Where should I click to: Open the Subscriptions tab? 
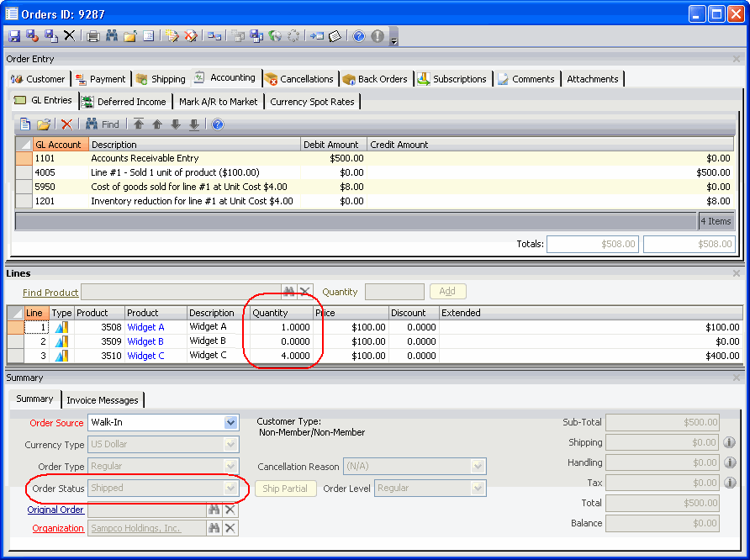452,79
